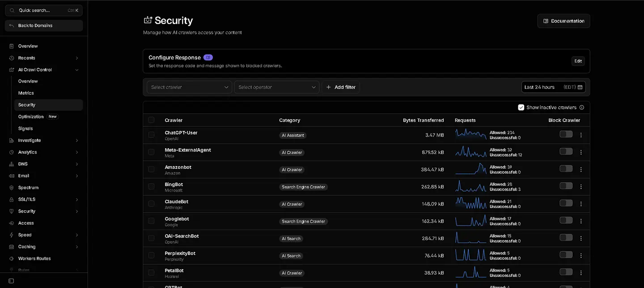The image size is (644, 288).
Task: Block ClaudeBot with its toggle switch
Action: click(566, 203)
